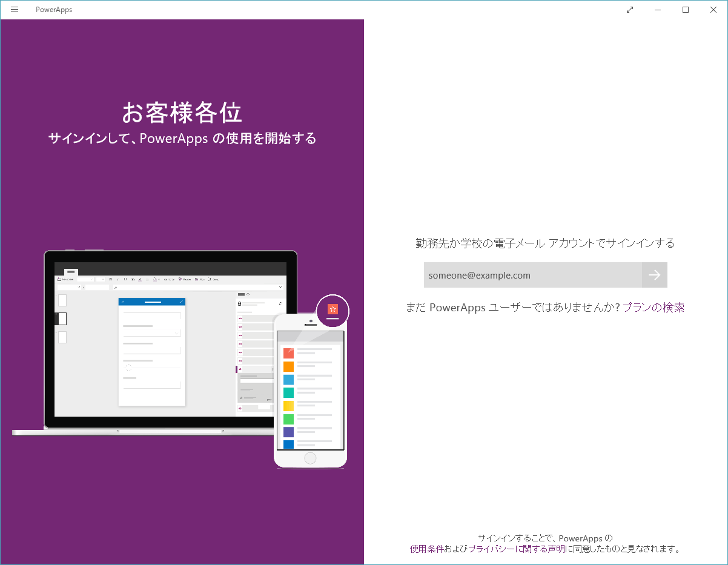728x565 pixels.
Task: Click the phone home button in illustration
Action: click(x=310, y=458)
